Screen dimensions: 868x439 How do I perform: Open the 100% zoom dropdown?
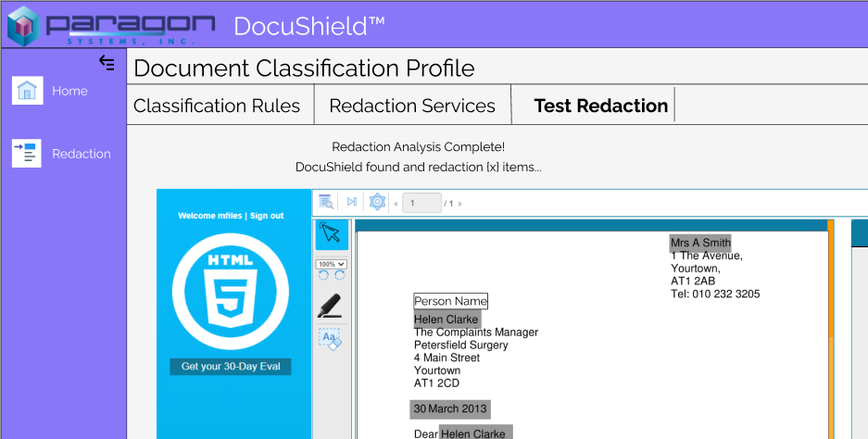click(x=331, y=264)
